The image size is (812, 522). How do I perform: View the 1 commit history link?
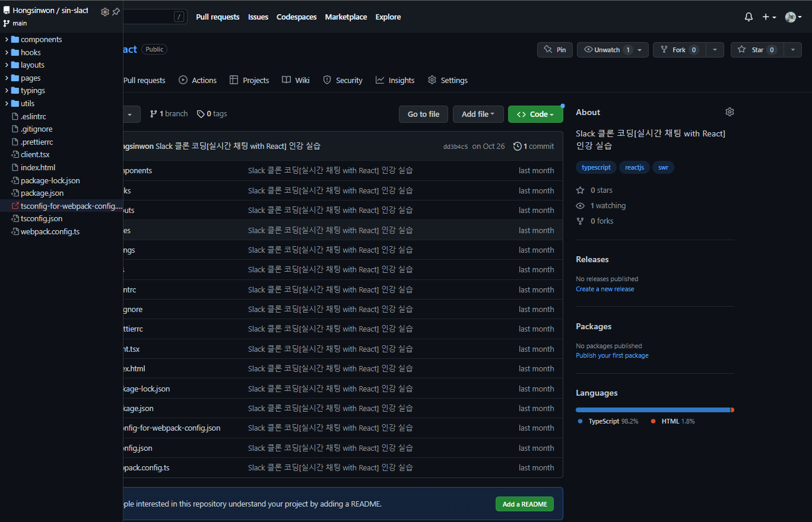coord(534,146)
